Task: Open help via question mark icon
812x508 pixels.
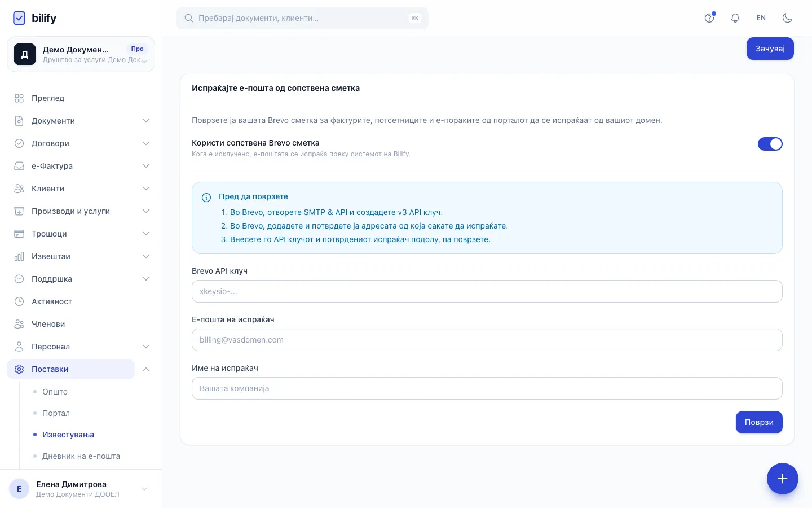Action: 709,18
